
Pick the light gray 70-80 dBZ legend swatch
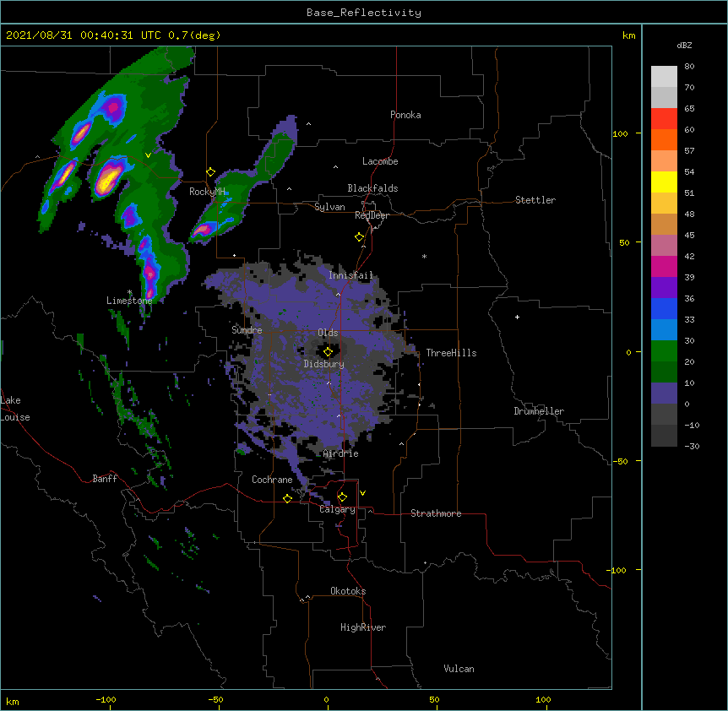664,77
